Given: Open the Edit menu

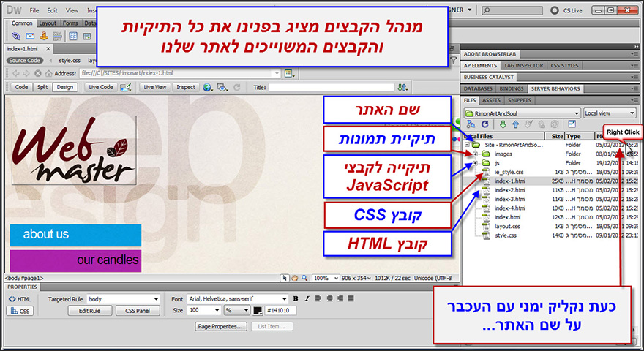Looking at the screenshot, I should tap(52, 10).
